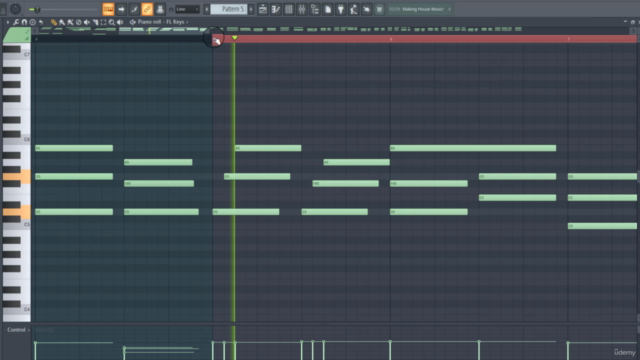Toggle blend notes recording button
640x360 pixels.
134,9
